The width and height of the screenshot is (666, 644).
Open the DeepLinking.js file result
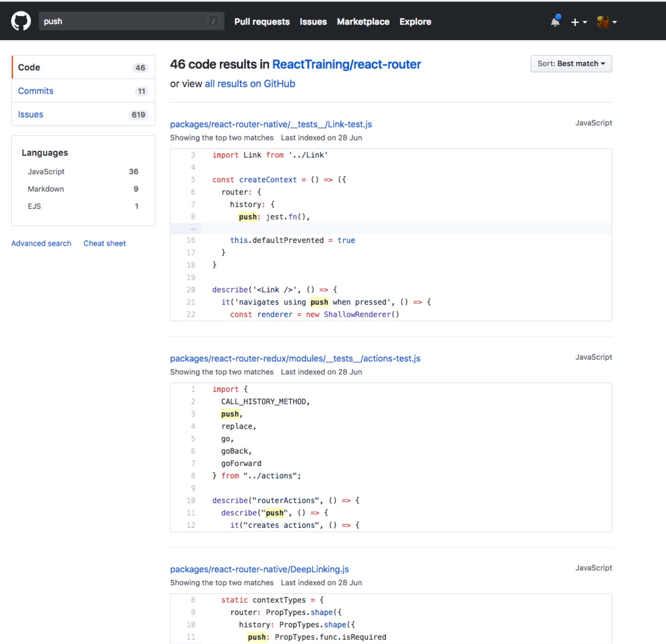[259, 569]
